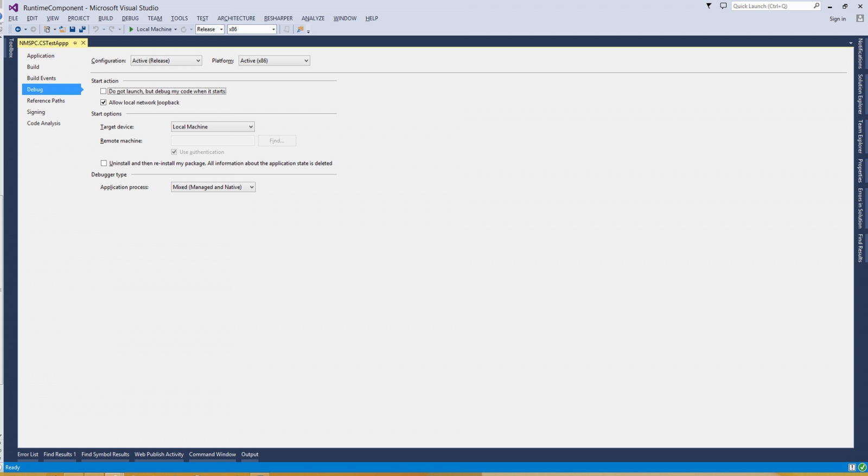Open the FILE menu
Viewport: 868px width, 476px height.
point(14,18)
